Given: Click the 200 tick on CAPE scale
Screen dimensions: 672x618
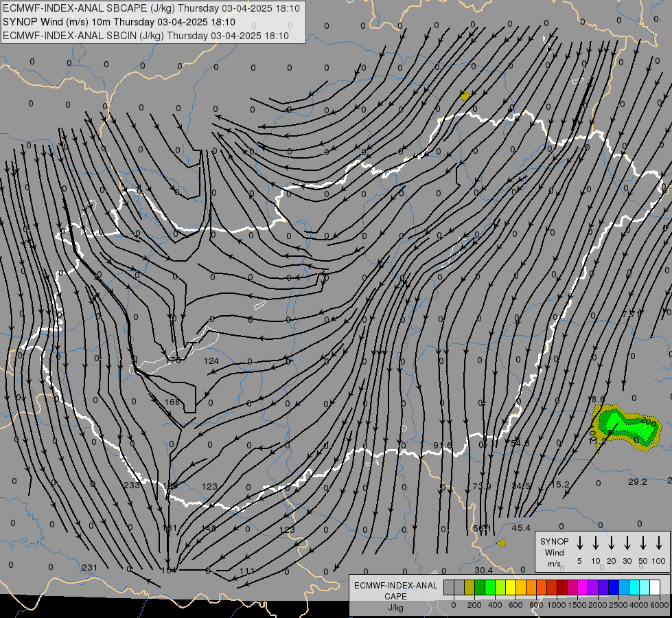Looking at the screenshot, I should [x=474, y=605].
